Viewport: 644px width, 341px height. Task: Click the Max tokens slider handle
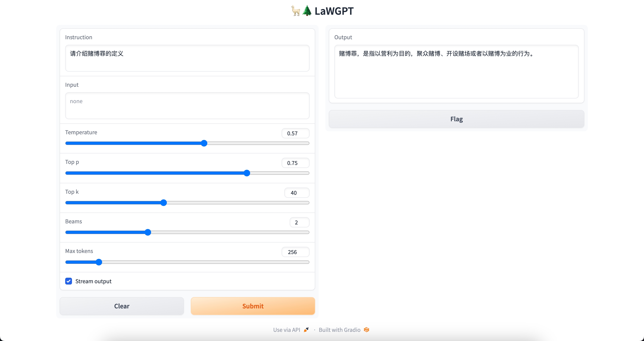pos(99,262)
